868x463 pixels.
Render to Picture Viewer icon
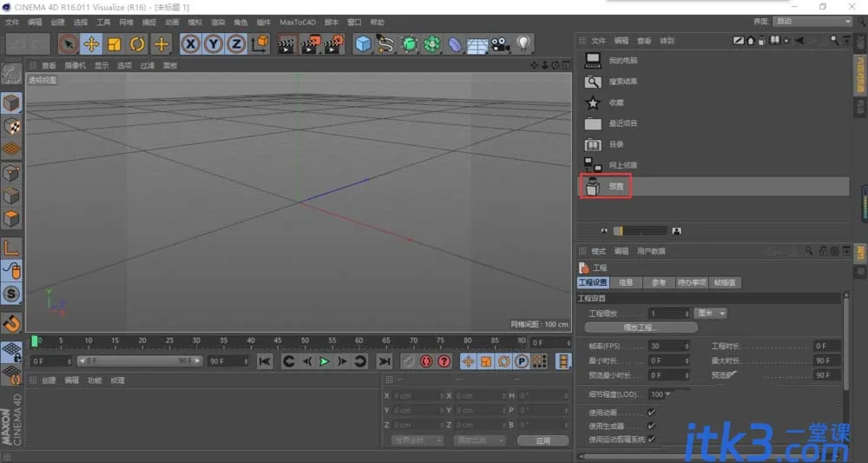tap(311, 44)
